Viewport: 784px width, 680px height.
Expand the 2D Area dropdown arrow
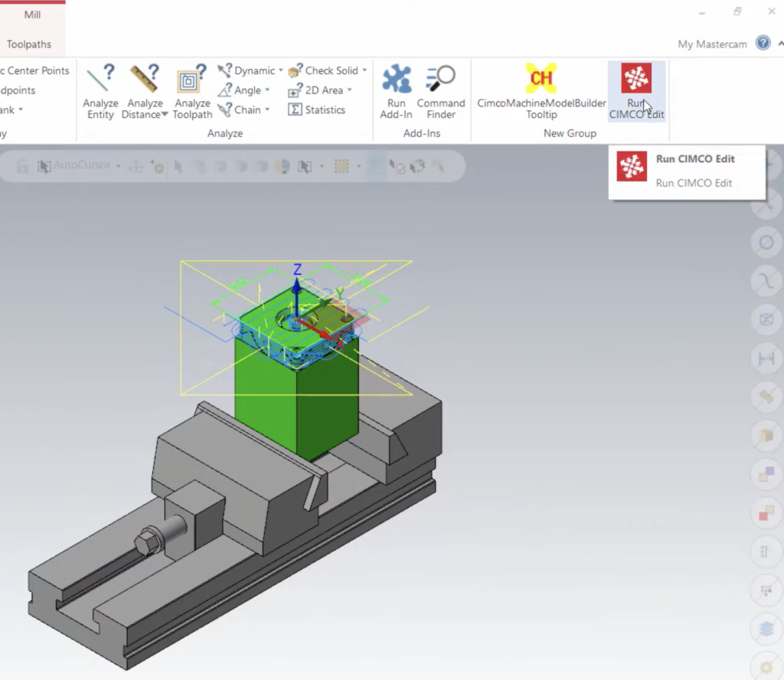pyautogui.click(x=349, y=90)
